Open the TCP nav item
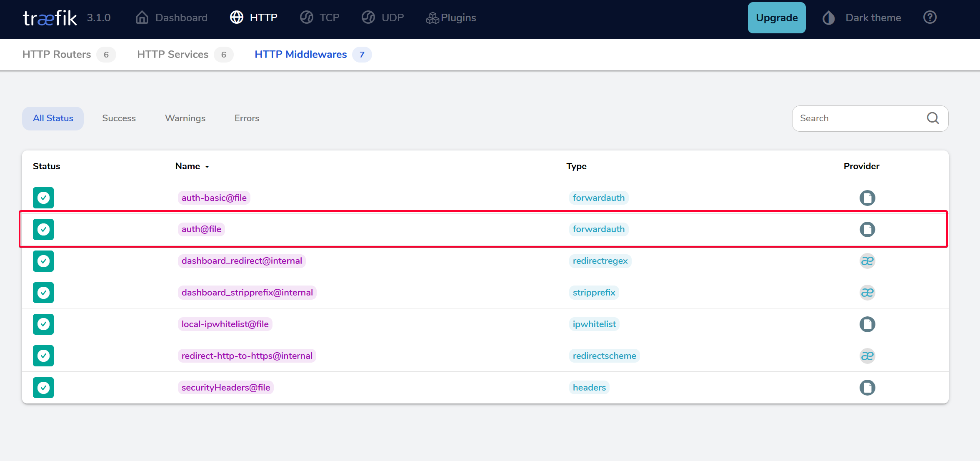This screenshot has width=980, height=461. point(320,18)
